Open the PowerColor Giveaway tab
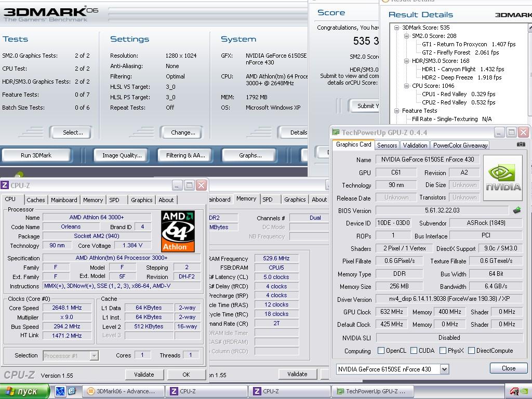Viewport: 532px width, 399px height. pos(460,145)
